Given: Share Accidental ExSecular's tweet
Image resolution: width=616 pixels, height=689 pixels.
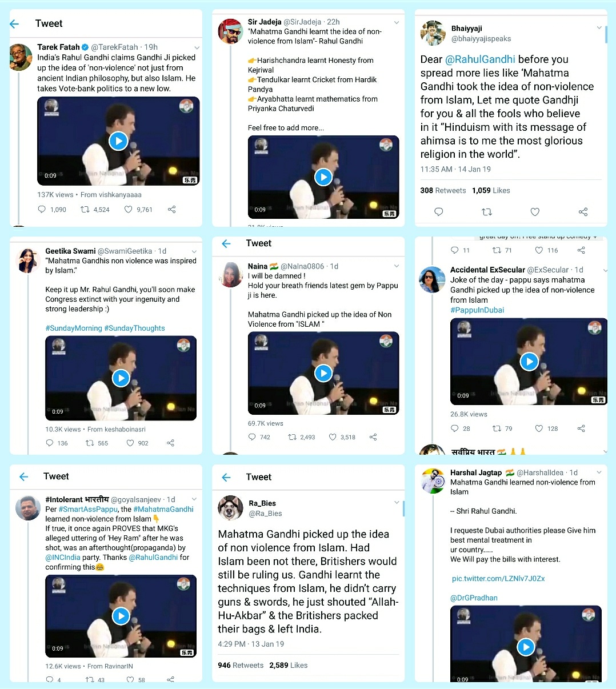Looking at the screenshot, I should [581, 428].
